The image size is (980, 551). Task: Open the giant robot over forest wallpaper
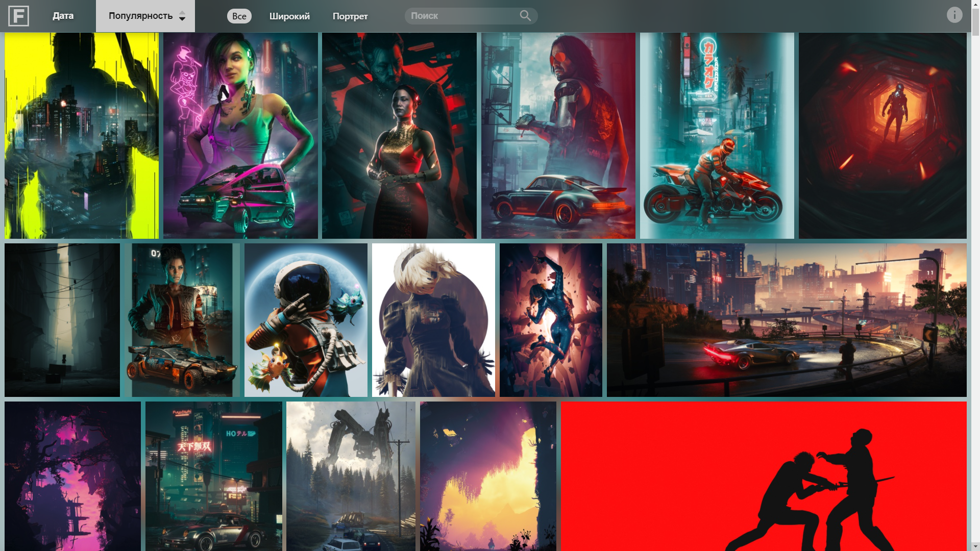[x=351, y=476]
